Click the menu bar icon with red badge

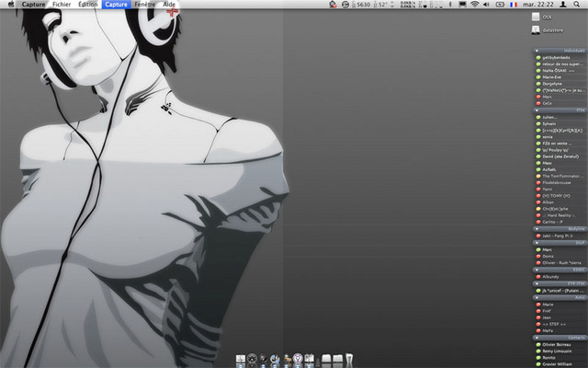point(333,5)
